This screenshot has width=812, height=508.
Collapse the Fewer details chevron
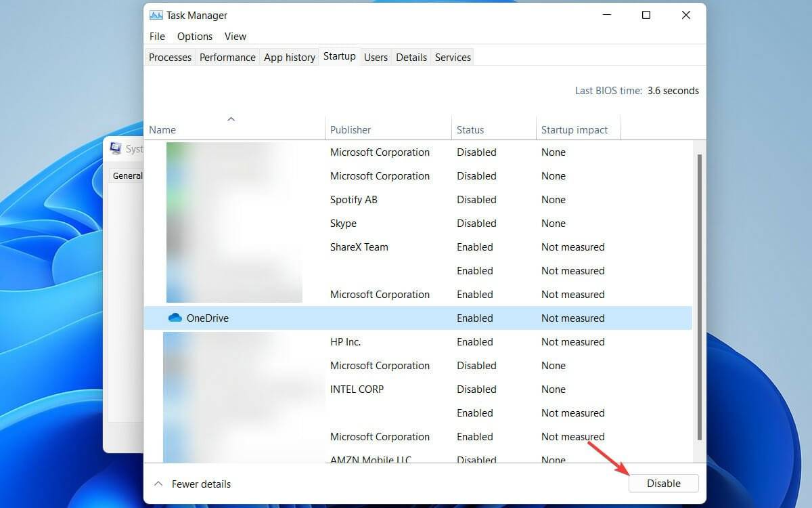pyautogui.click(x=158, y=484)
